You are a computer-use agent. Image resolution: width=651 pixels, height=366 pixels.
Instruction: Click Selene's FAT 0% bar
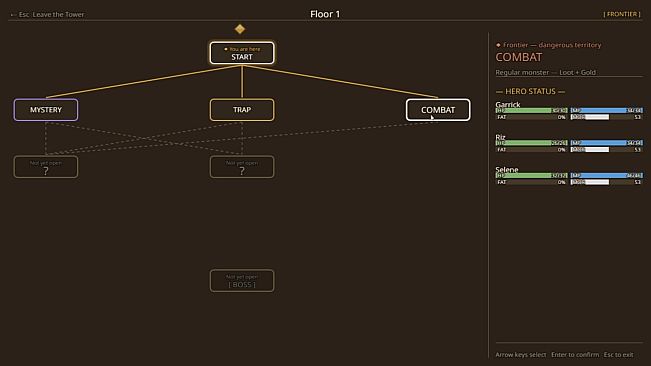[531, 182]
